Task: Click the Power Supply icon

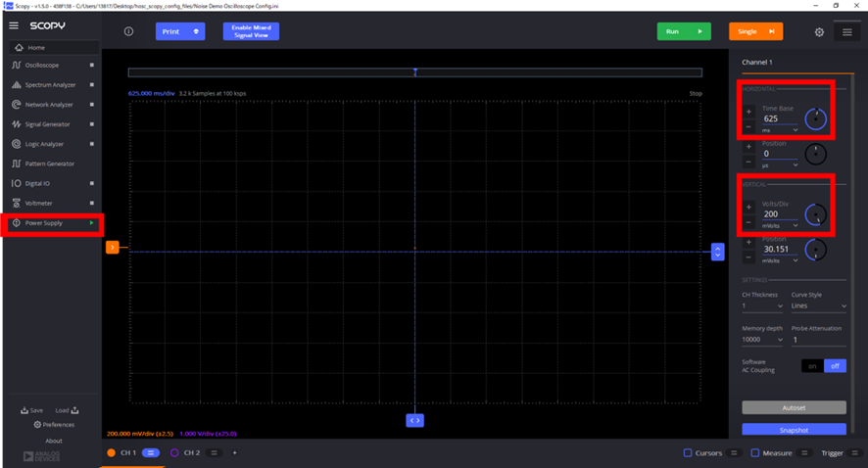Action: pos(16,223)
